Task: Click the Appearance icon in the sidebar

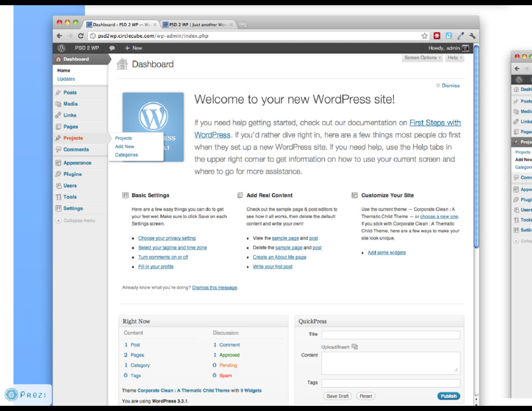Action: pos(58,163)
